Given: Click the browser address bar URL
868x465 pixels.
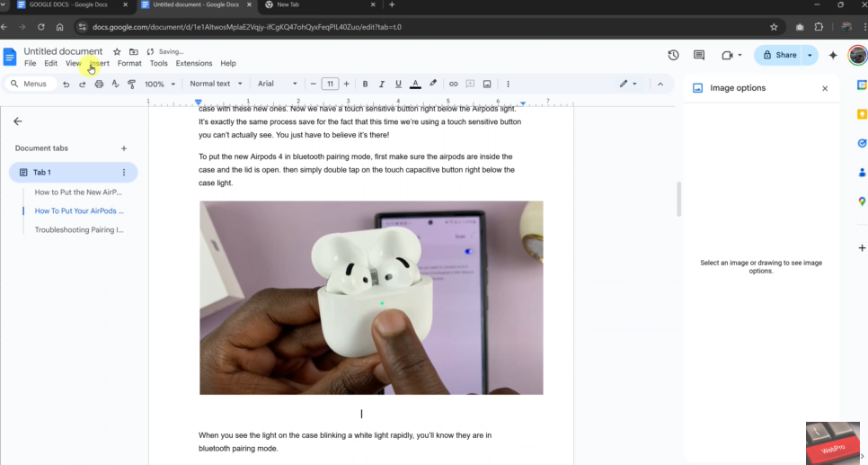Looking at the screenshot, I should [247, 27].
